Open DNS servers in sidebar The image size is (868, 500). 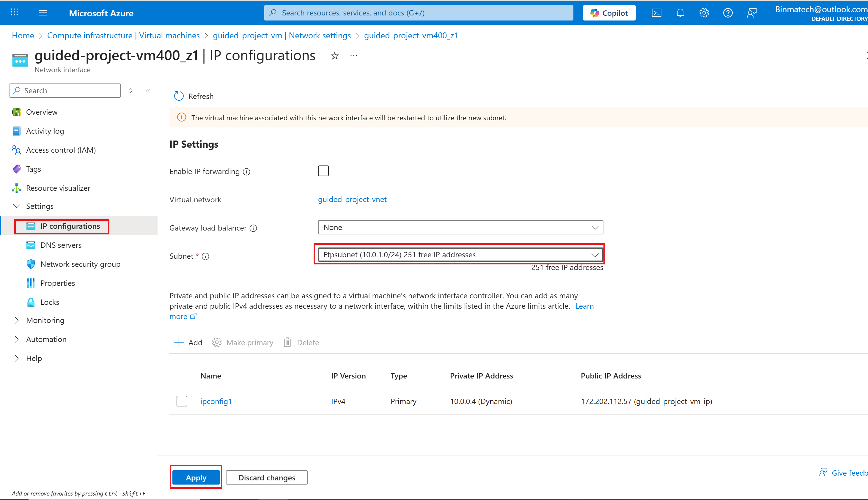point(61,245)
